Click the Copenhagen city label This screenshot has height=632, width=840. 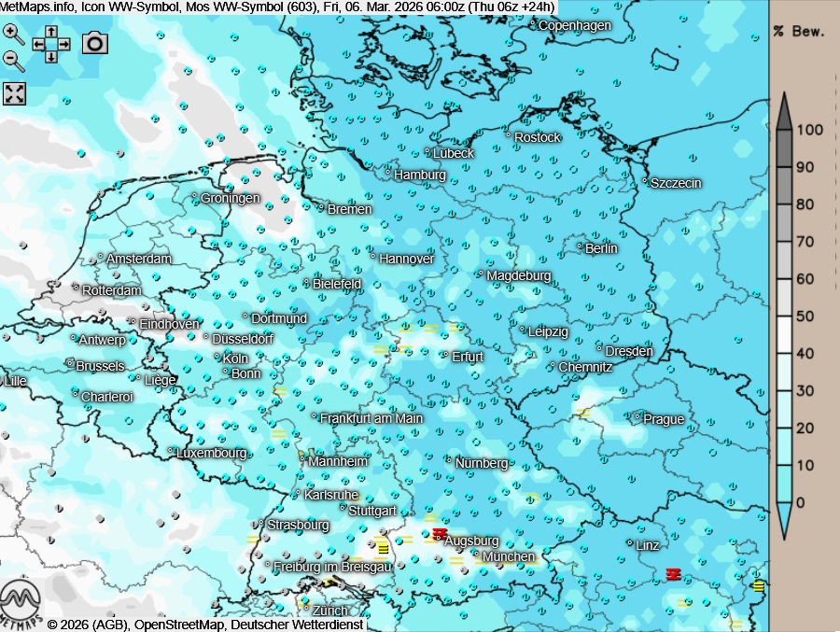coord(575,25)
